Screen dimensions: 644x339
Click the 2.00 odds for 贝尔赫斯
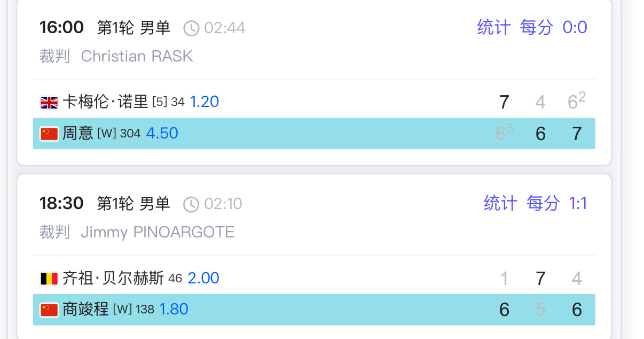[203, 278]
